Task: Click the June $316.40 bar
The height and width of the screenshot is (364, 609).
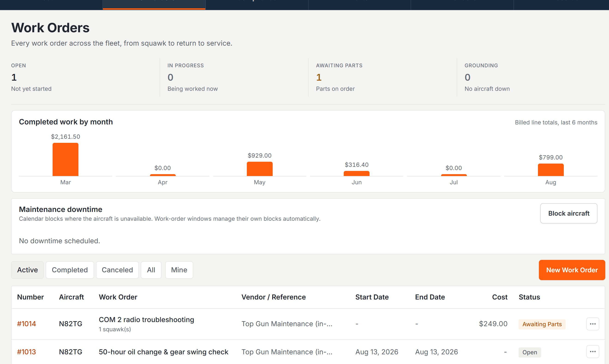Action: (x=357, y=173)
